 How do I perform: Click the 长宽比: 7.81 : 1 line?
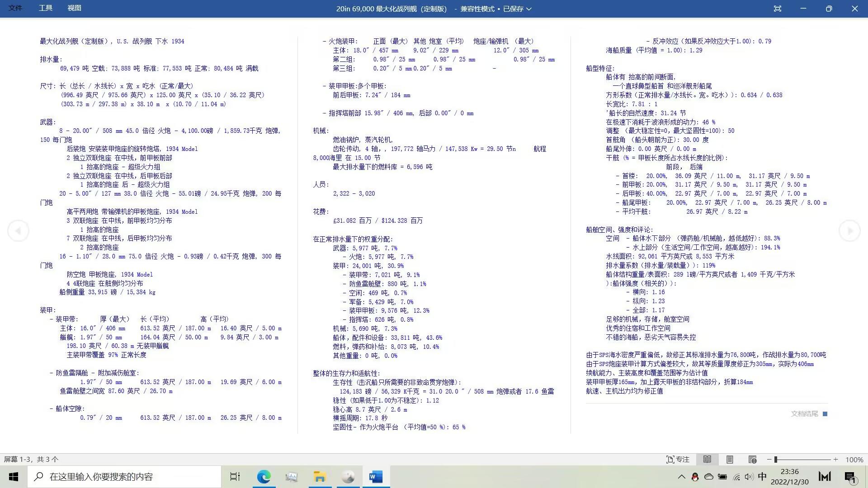[632, 104]
